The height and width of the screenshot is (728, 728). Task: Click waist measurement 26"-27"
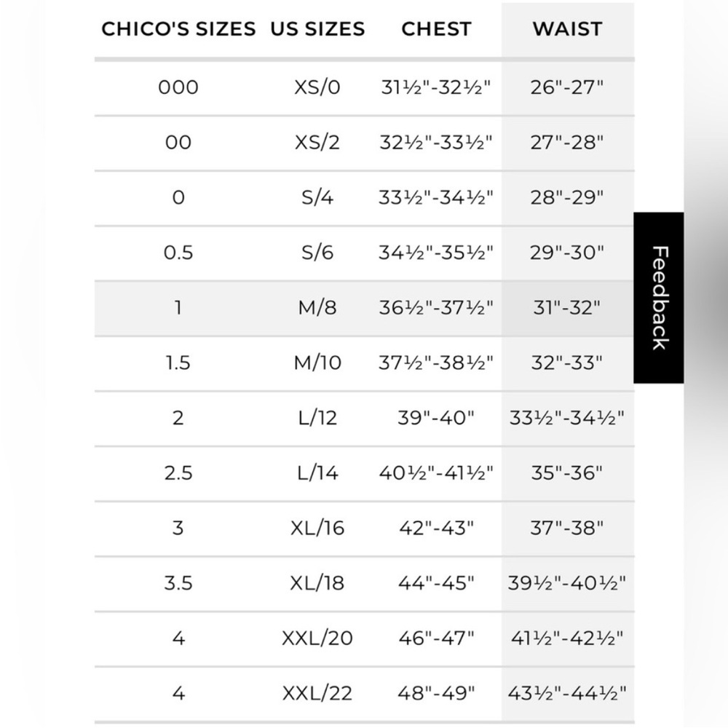tap(567, 87)
